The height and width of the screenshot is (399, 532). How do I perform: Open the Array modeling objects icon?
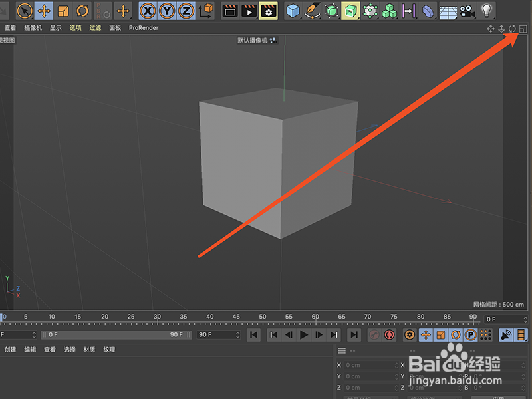click(x=370, y=11)
